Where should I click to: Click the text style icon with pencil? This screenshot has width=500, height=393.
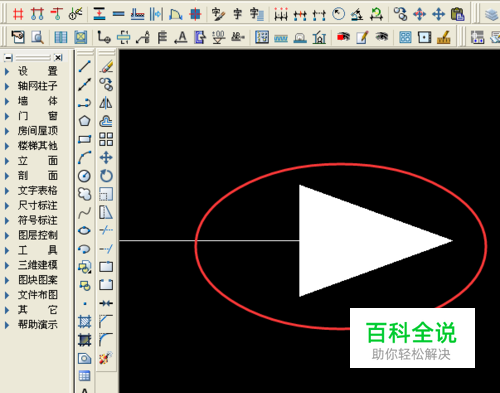(x=218, y=14)
